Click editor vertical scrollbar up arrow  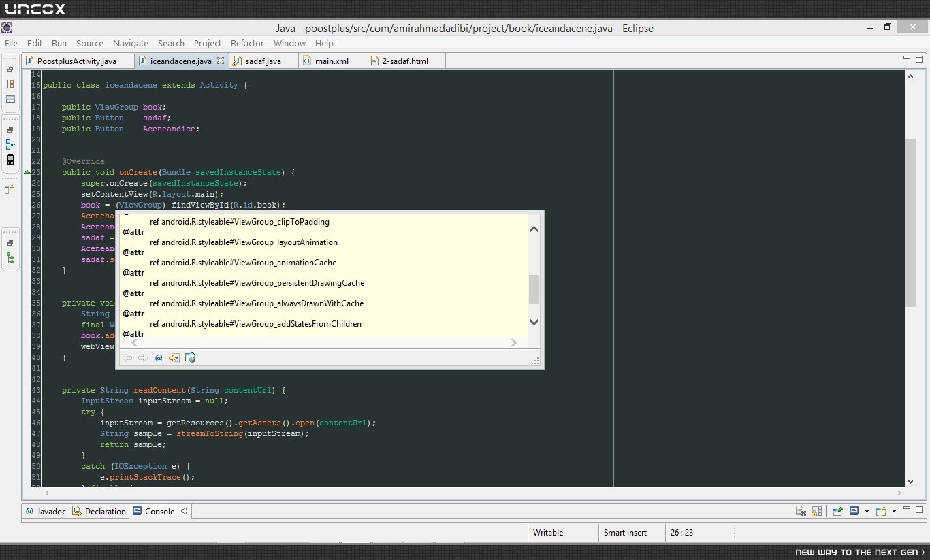910,77
